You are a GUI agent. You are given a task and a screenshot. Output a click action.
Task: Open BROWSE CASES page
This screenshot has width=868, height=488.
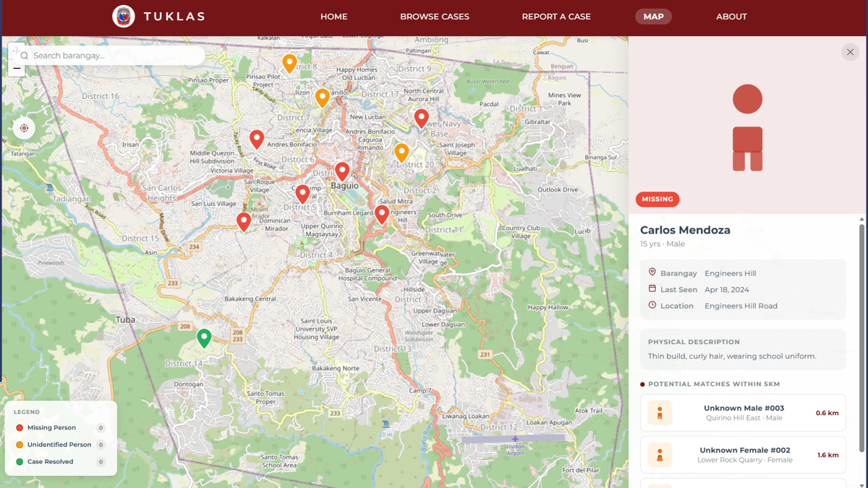click(435, 17)
